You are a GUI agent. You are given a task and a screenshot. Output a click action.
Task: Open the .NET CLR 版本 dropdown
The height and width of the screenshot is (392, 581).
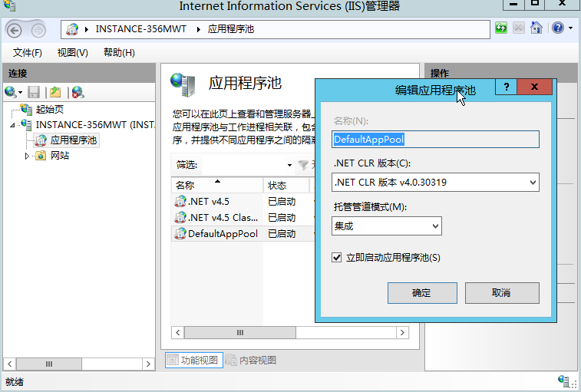tap(435, 183)
